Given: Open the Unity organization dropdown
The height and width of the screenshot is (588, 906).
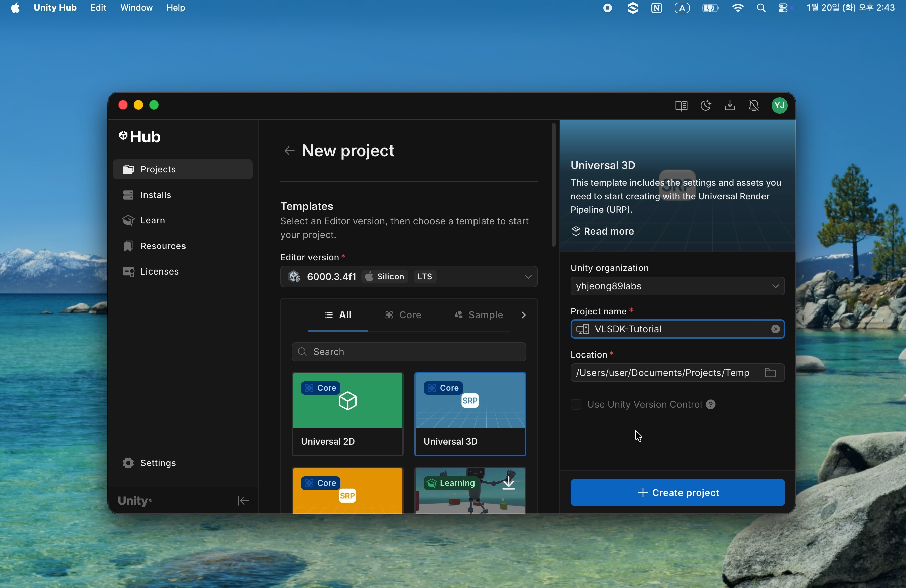Looking at the screenshot, I should coord(775,287).
